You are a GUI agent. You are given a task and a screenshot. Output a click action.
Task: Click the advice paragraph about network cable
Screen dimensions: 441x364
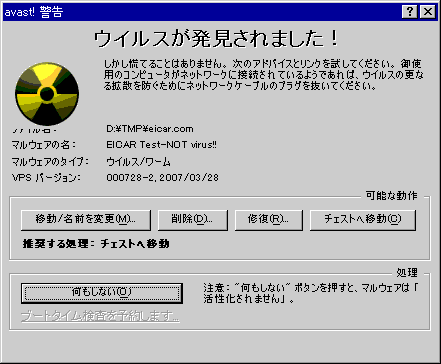[x=263, y=75]
